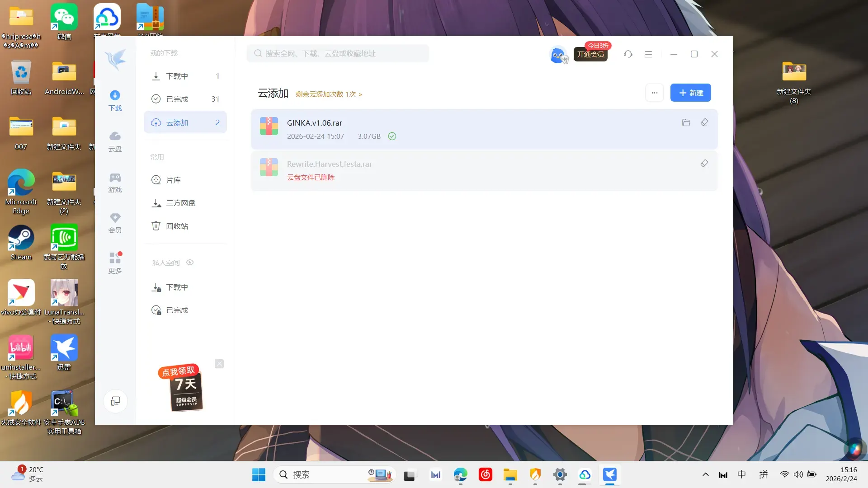Click taskbar 搜索 search box
This screenshot has width=868, height=488.
(x=335, y=474)
